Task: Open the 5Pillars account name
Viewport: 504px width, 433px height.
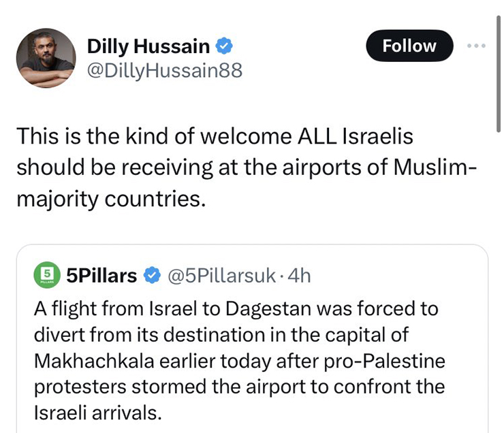Action: tap(102, 275)
